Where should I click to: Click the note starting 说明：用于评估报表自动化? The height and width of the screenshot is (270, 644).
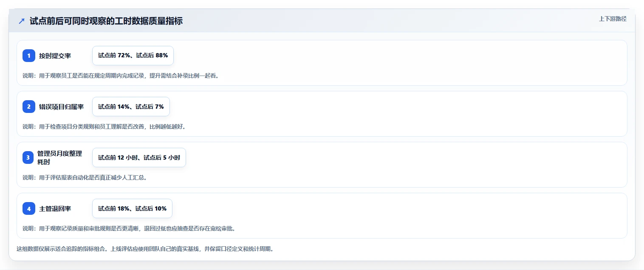85,177
